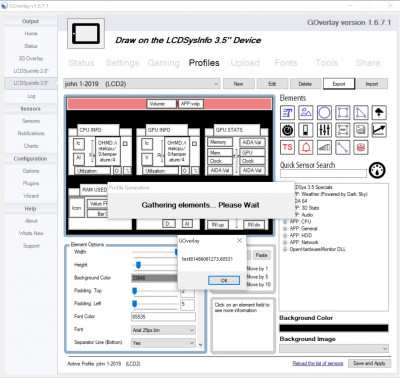Insert the rising Line chart element

(379, 130)
